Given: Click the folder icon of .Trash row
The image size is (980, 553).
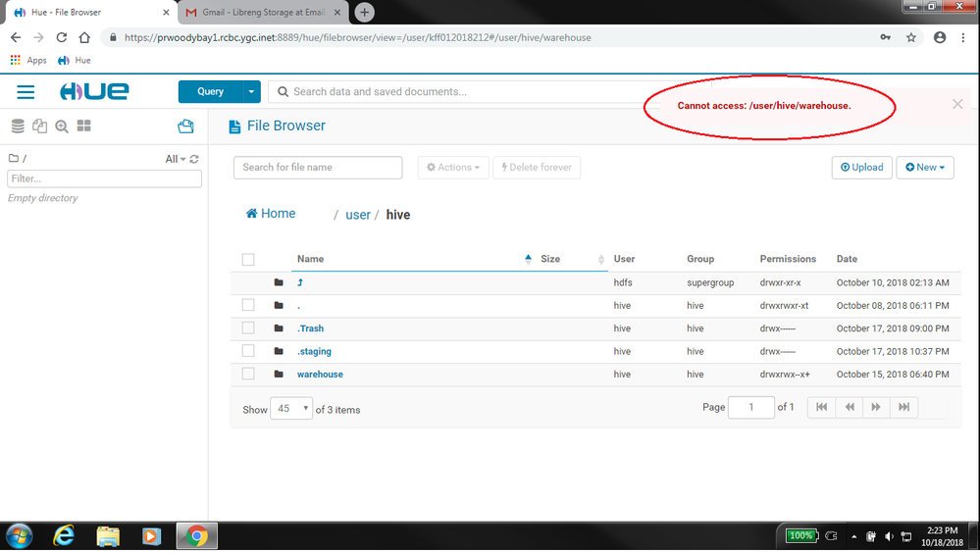Looking at the screenshot, I should tap(279, 328).
